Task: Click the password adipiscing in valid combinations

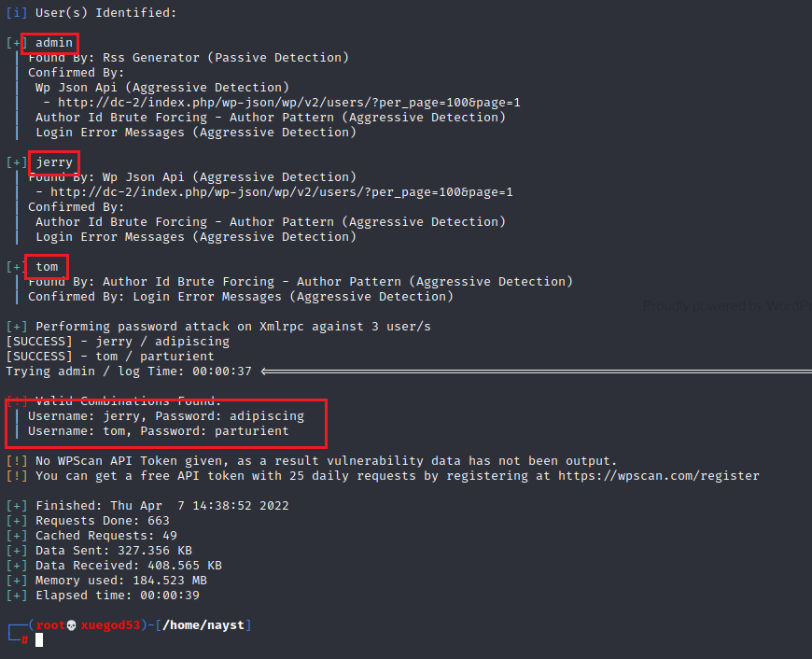Action: coord(267,416)
